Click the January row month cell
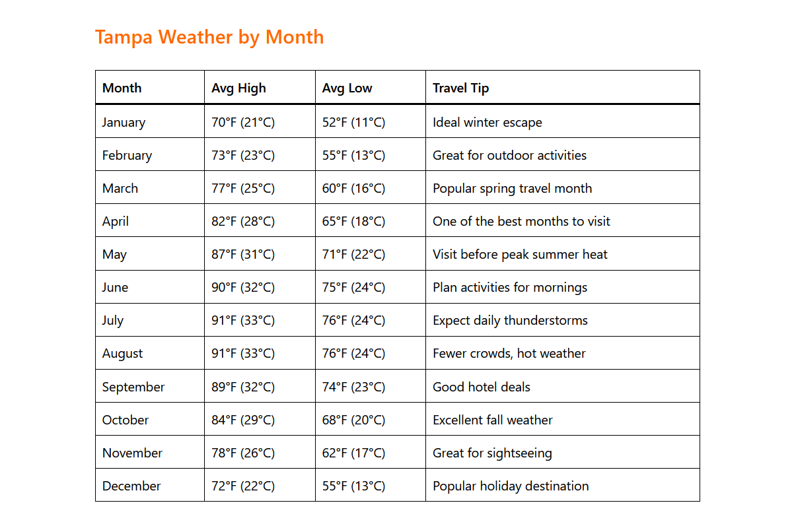 [x=124, y=122]
